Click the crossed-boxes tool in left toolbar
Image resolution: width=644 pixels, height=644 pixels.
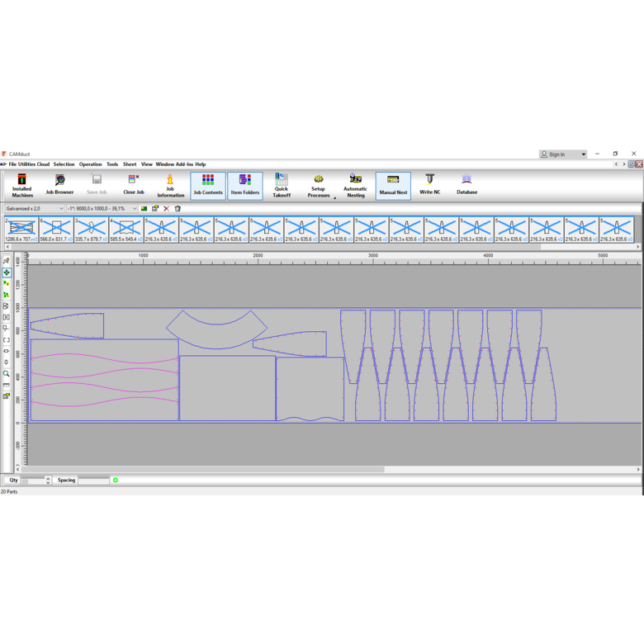click(6, 306)
